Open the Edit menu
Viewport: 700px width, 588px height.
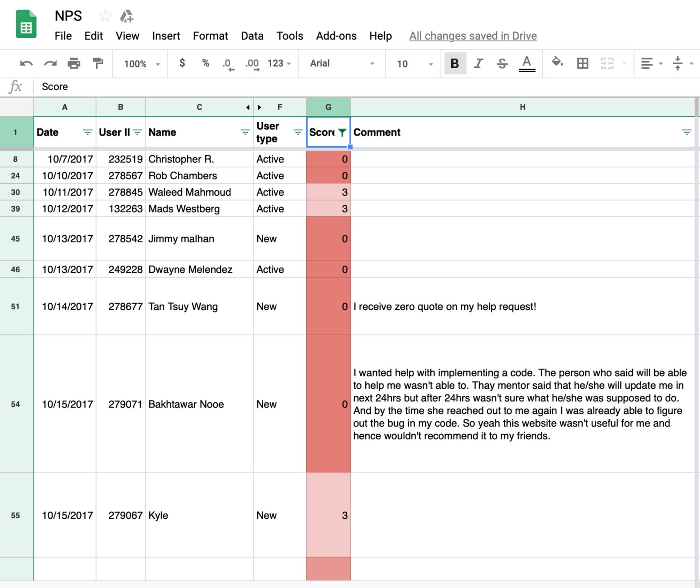pyautogui.click(x=93, y=36)
